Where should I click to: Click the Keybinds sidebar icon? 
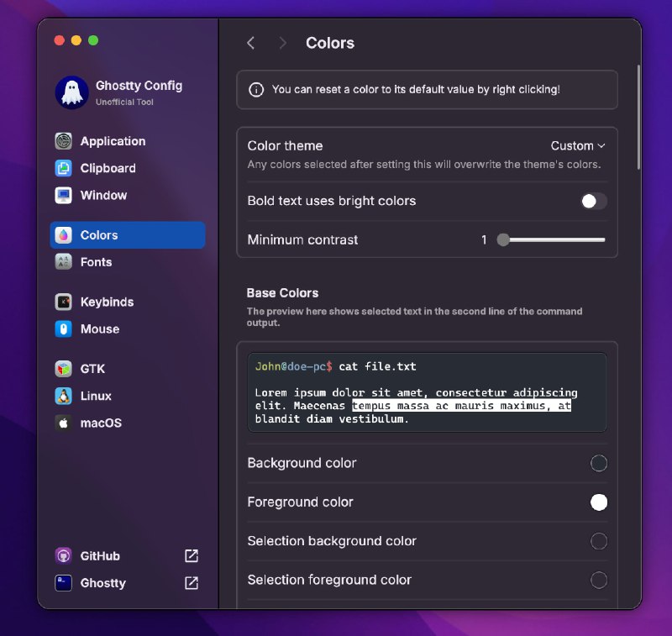tap(64, 302)
